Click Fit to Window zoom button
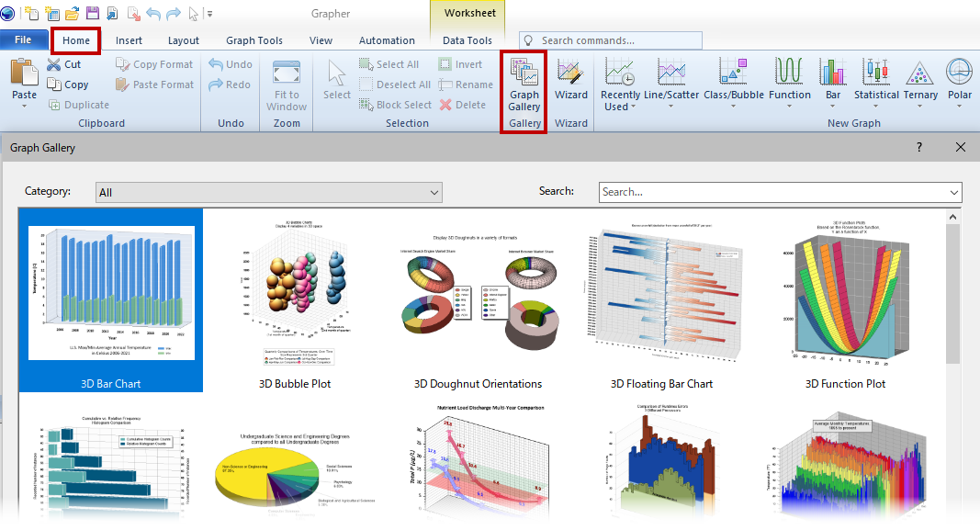Screen dimensions: 980x530 click(x=287, y=85)
